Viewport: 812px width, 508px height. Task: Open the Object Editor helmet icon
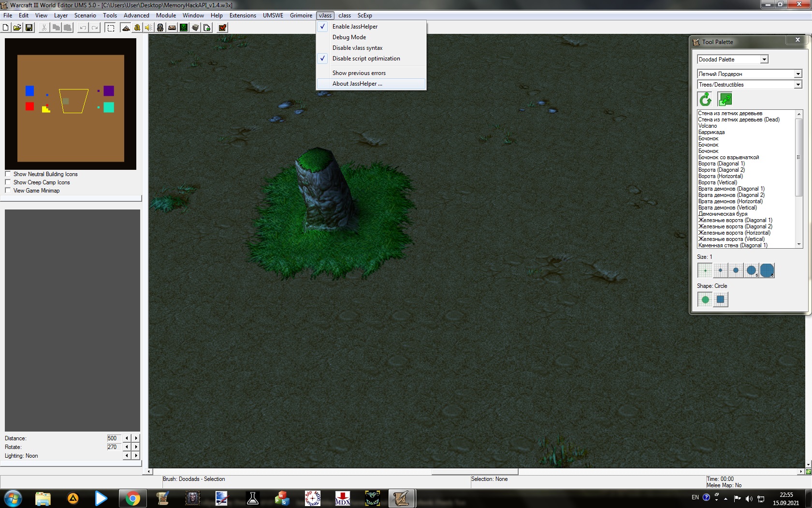coord(160,28)
